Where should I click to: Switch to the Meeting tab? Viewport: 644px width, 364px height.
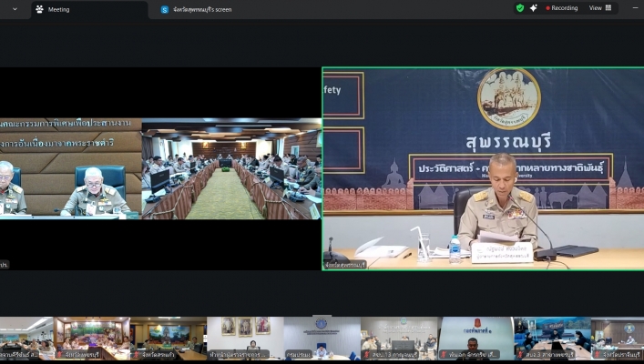tap(89, 9)
